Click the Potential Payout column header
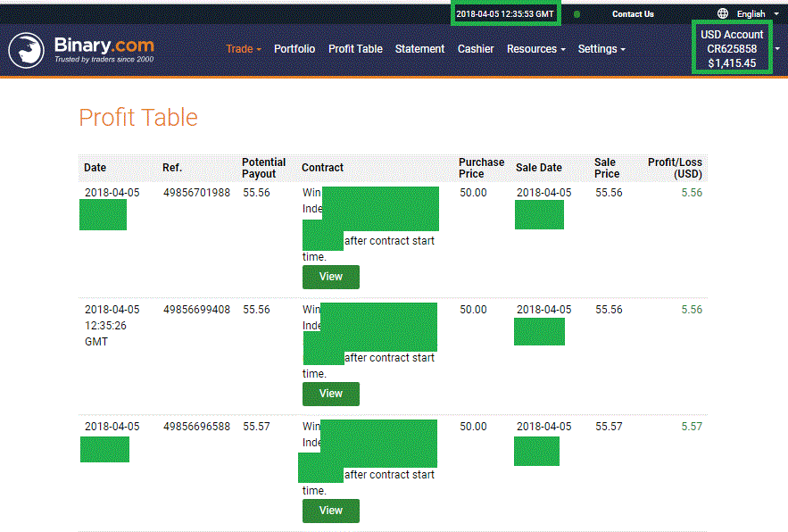Viewport: 788px width, 532px height. [x=263, y=168]
